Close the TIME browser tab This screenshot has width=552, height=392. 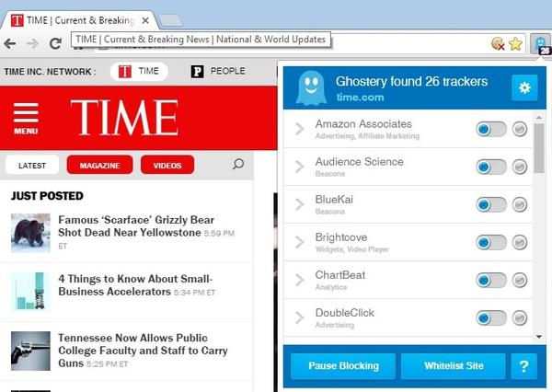coord(145,20)
